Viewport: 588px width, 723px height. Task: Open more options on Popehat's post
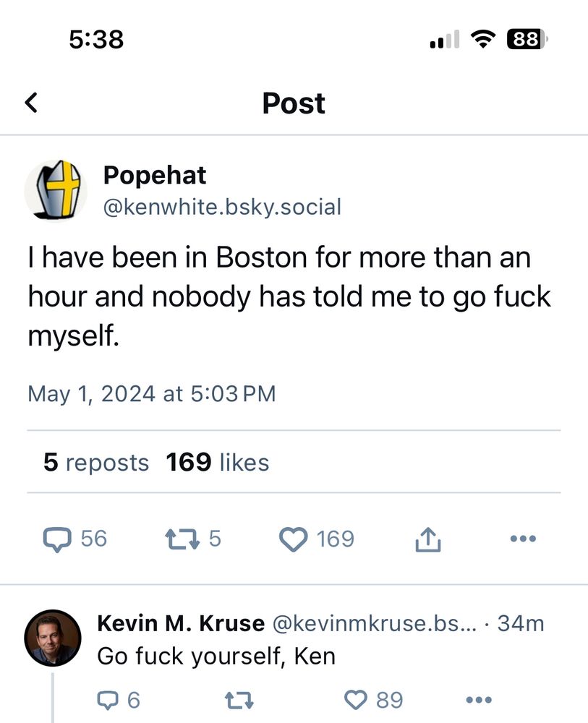[522, 539]
